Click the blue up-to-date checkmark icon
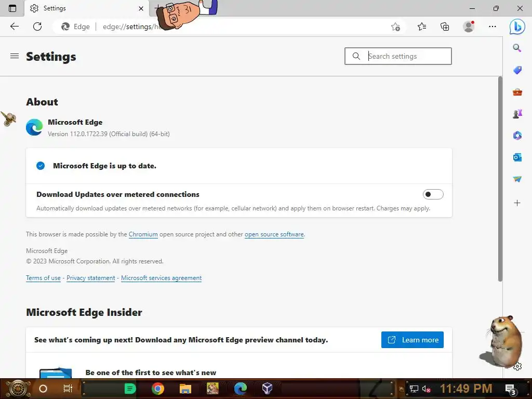Screen dimensions: 532x399 click(x=41, y=166)
